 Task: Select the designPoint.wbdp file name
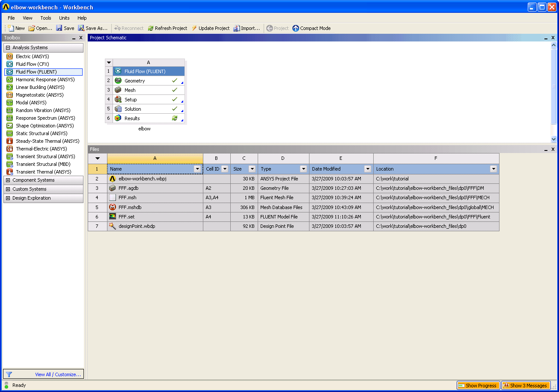137,226
